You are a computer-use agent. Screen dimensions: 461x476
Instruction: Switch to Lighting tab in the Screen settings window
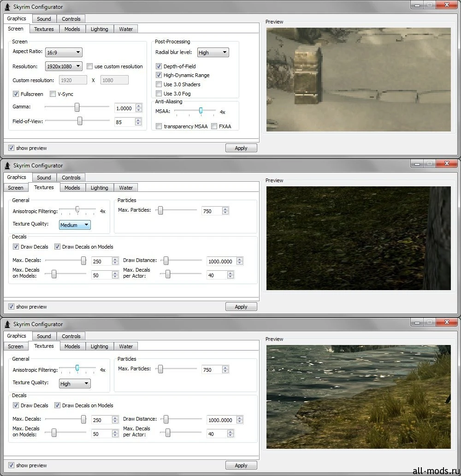tap(99, 29)
